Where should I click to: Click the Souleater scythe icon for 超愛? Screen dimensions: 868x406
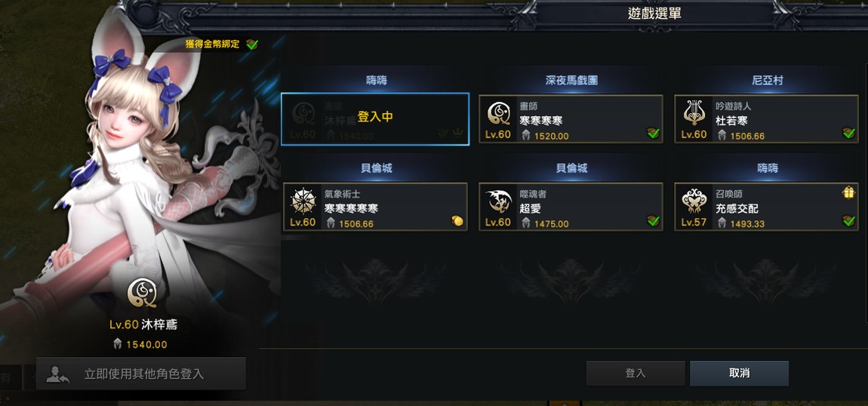click(x=498, y=202)
